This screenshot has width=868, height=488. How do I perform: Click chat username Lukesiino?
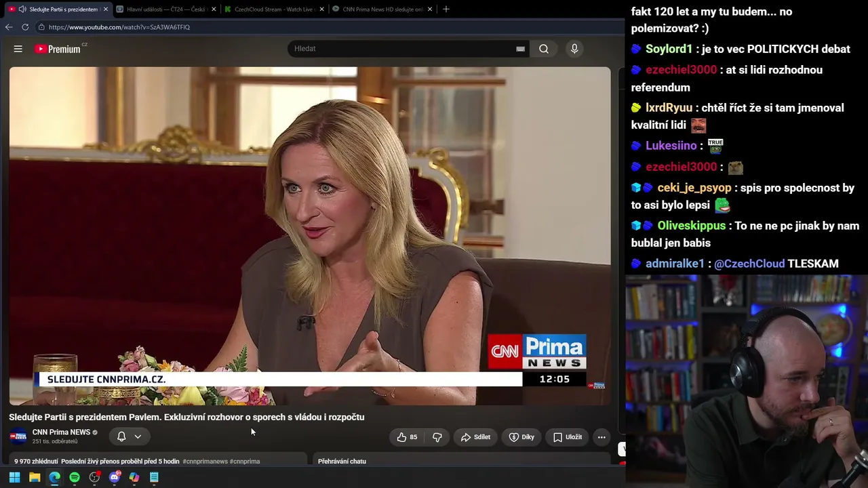coord(671,146)
